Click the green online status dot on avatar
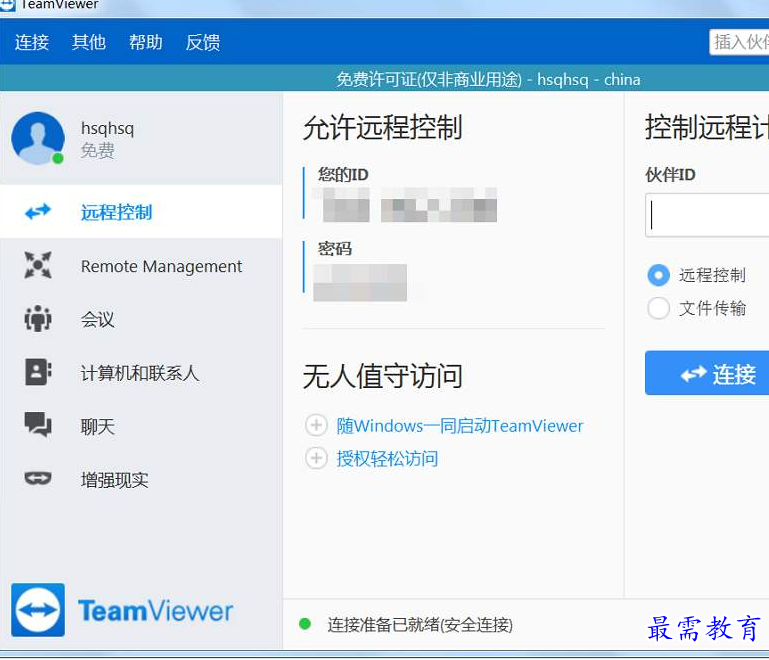This screenshot has width=769, height=660. (x=58, y=158)
